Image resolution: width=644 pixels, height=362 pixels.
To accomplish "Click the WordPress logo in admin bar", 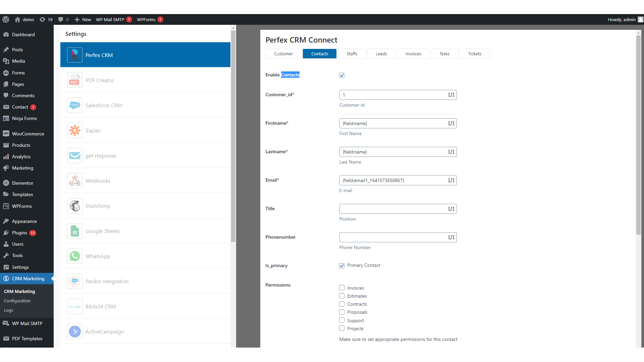I will coord(6,19).
